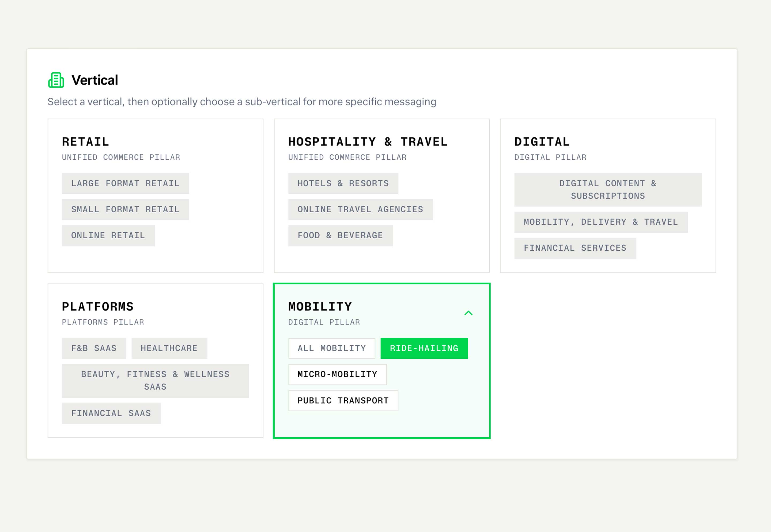
Task: Select the Ride-Hailing sub-vertical
Action: [424, 348]
